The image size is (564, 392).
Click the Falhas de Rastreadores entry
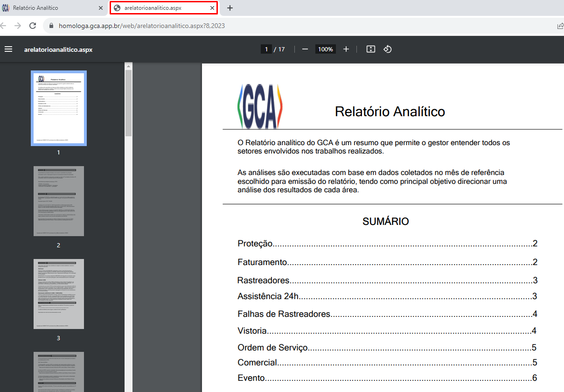point(388,314)
